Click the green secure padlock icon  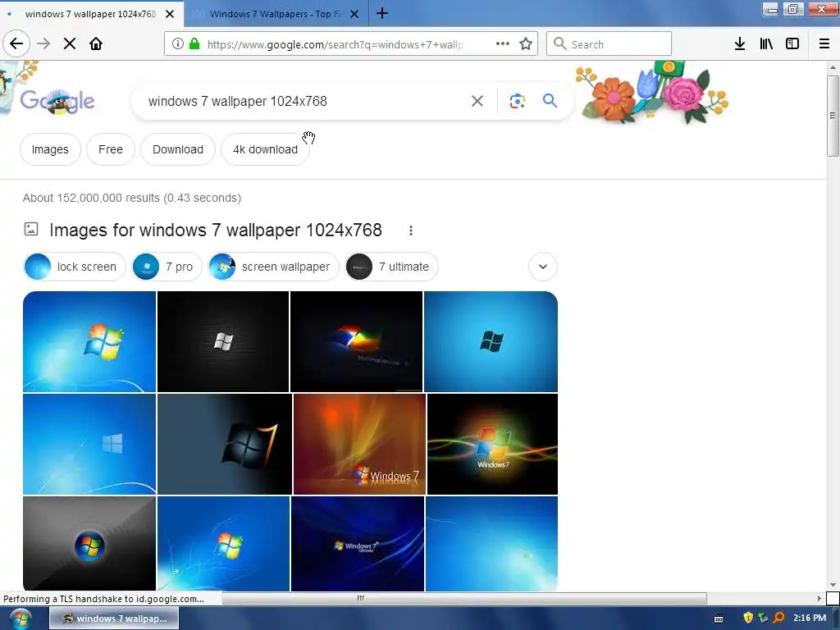click(x=194, y=44)
